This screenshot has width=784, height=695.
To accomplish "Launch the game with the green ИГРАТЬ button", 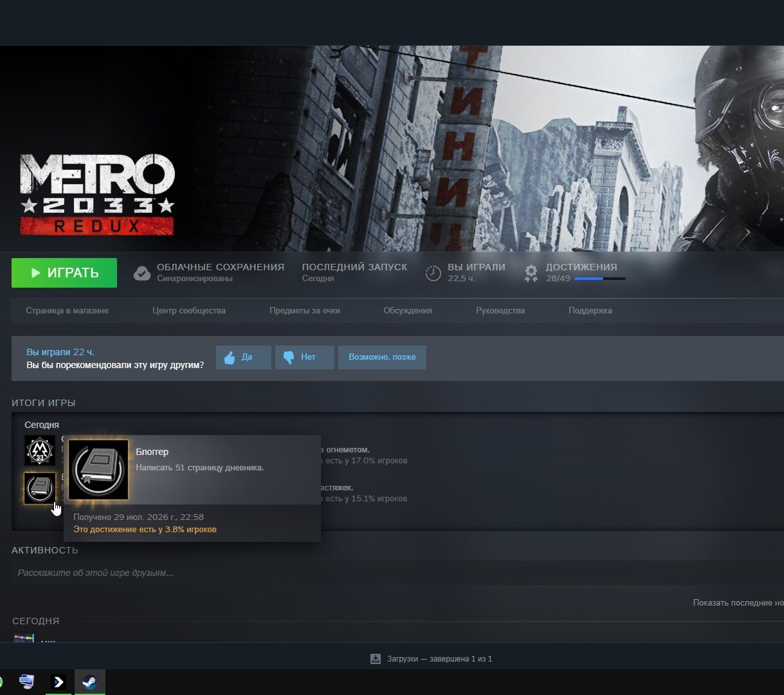I will click(64, 273).
